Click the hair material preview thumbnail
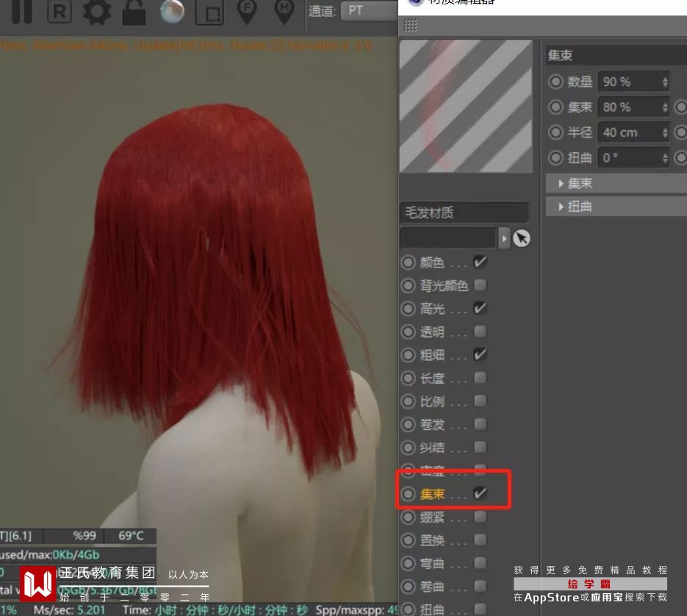687x616 pixels. 466,106
